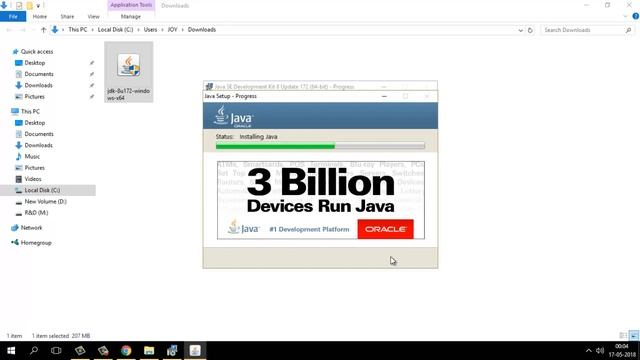640x360 pixels.
Task: Minimize the Java Setup Progress window
Action: point(384,96)
